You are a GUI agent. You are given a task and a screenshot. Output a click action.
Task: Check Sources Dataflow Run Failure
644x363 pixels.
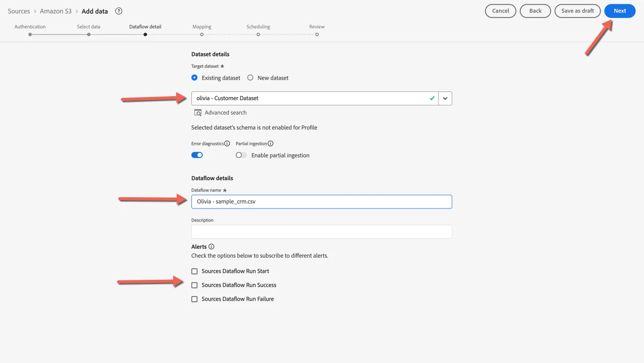pyautogui.click(x=194, y=299)
